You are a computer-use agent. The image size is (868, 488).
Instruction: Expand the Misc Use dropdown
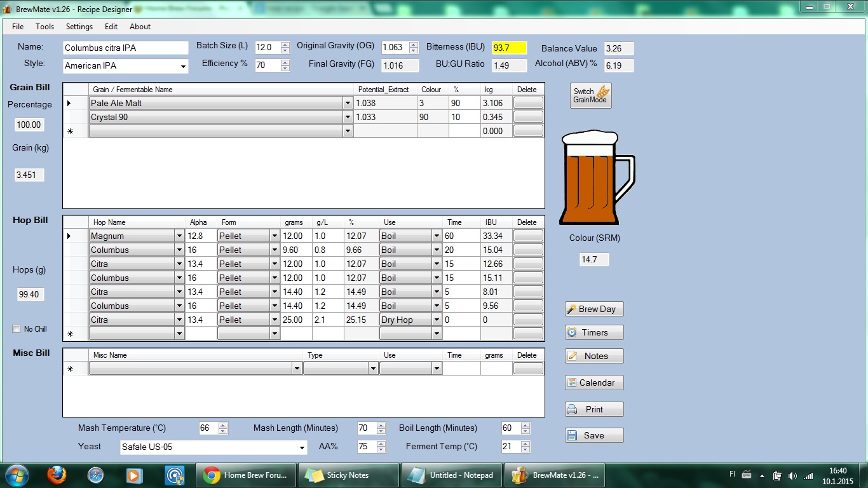437,369
